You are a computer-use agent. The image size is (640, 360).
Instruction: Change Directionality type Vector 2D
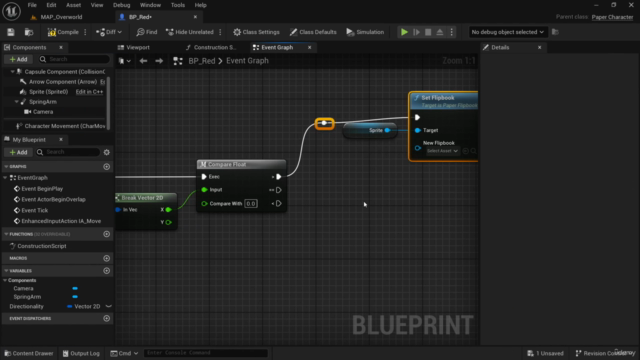point(84,307)
